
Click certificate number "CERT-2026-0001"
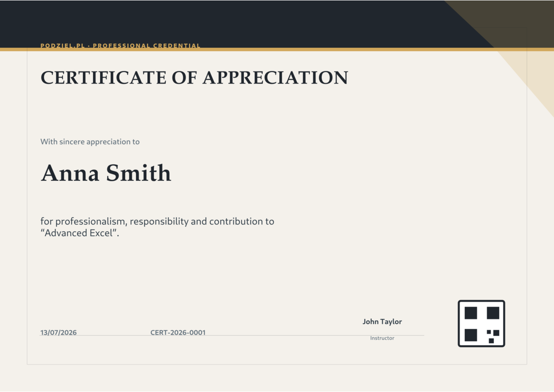(178, 333)
